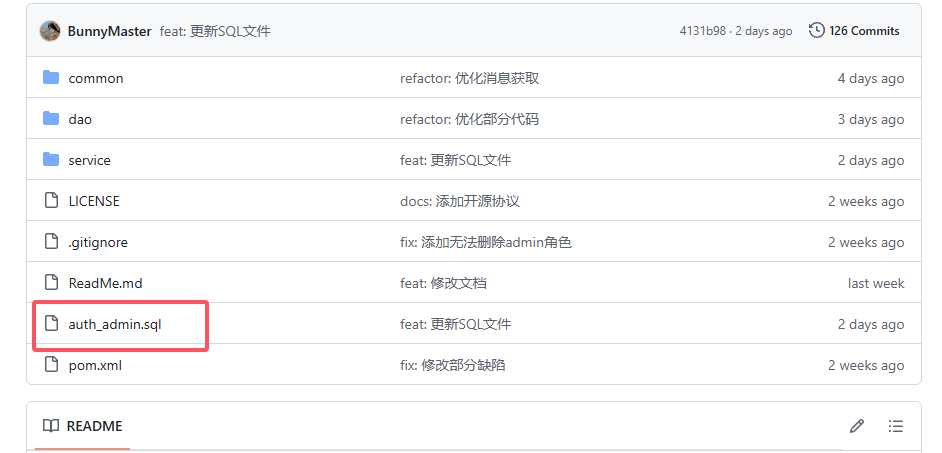Open commit hash 4131b98

coord(702,31)
